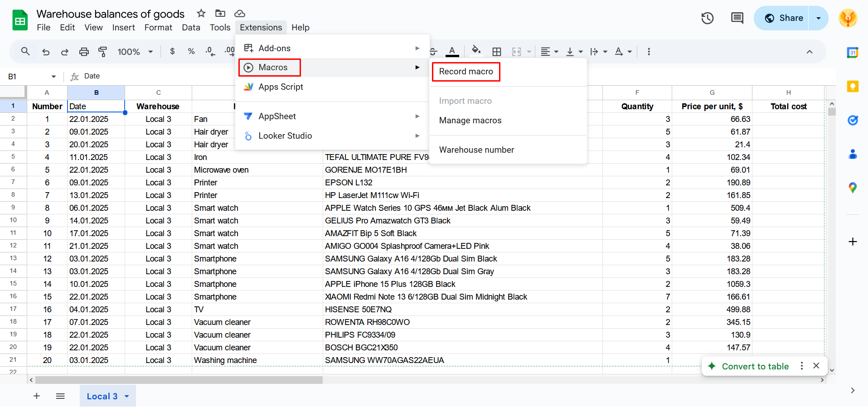This screenshot has width=868, height=407.
Task: Redo the last action
Action: click(65, 52)
